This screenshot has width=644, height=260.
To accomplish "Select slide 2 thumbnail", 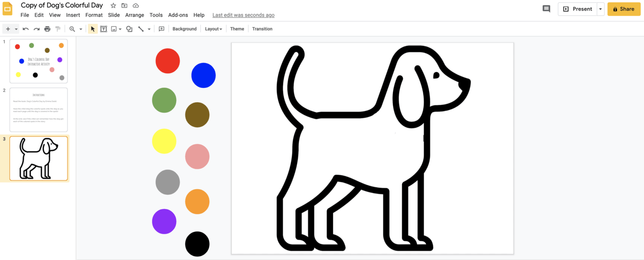I will point(39,110).
